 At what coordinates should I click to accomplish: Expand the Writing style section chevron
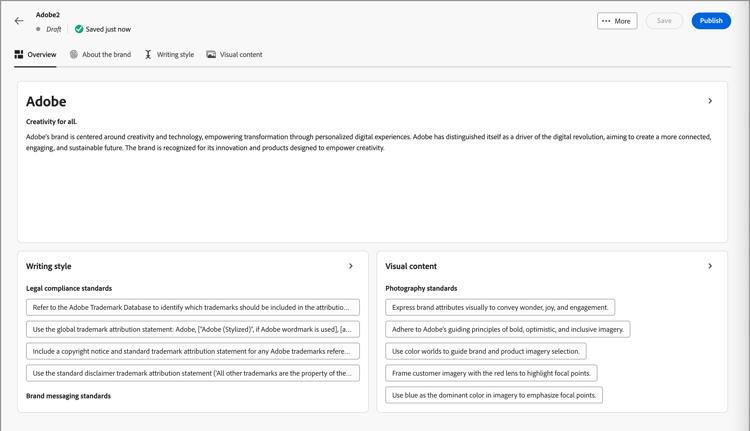[x=351, y=266]
